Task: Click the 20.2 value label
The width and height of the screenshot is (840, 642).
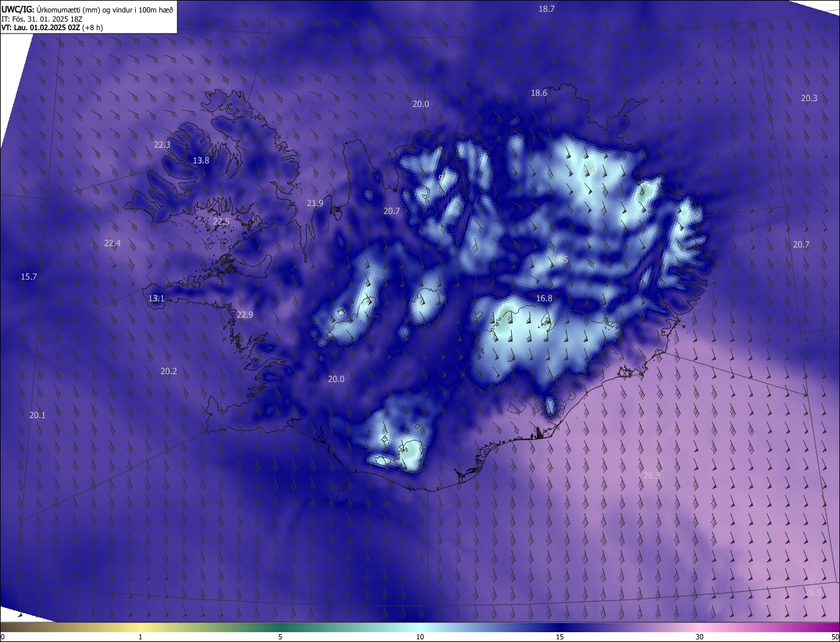Action: (169, 371)
